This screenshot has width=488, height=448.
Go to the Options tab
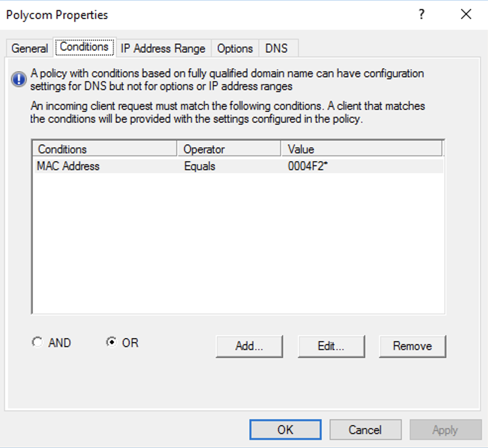235,48
